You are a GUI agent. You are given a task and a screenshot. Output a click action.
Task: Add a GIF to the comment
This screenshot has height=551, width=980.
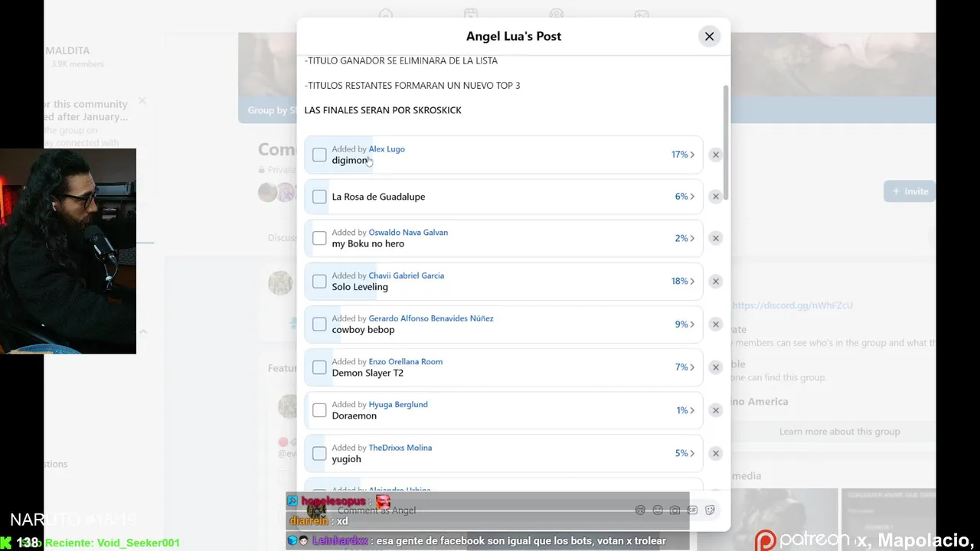(692, 510)
